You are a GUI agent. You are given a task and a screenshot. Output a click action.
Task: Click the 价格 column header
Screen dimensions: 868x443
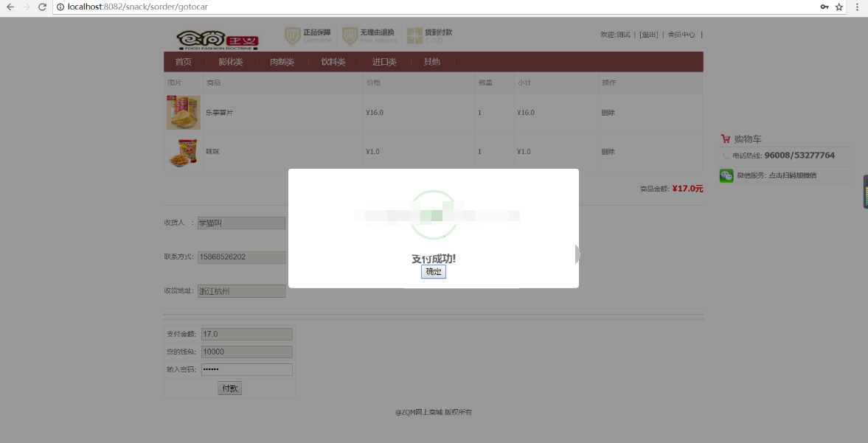click(x=373, y=83)
